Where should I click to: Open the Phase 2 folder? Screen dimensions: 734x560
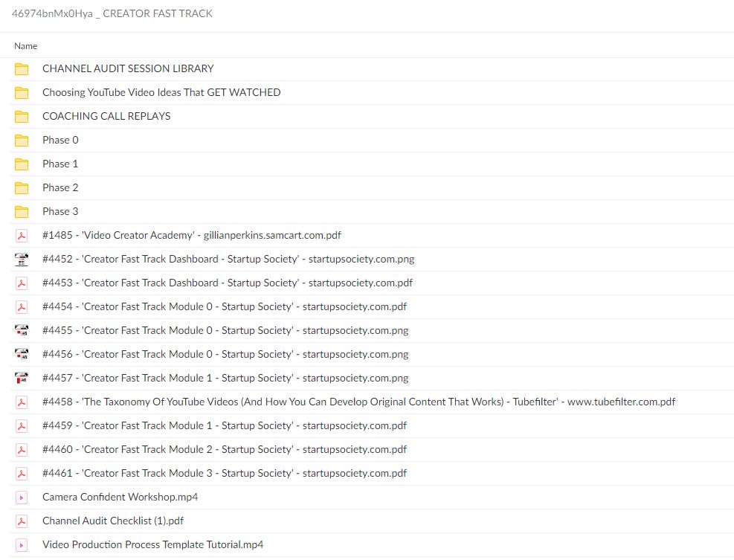pyautogui.click(x=60, y=187)
